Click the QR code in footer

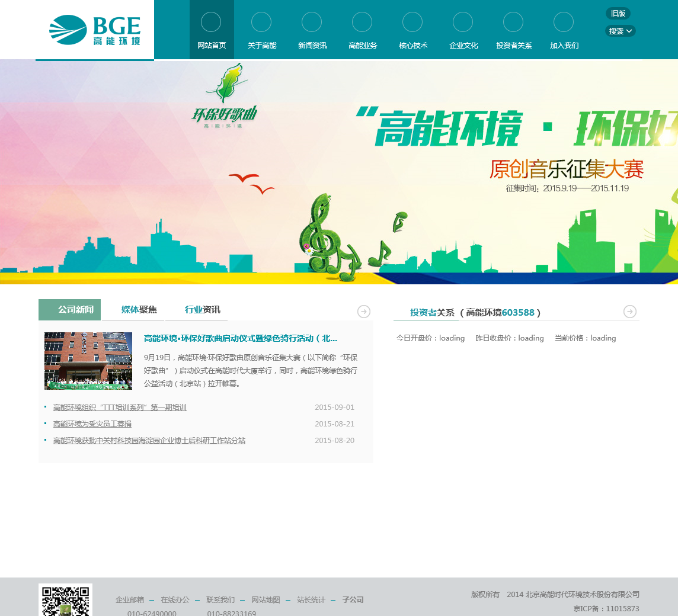(65, 601)
